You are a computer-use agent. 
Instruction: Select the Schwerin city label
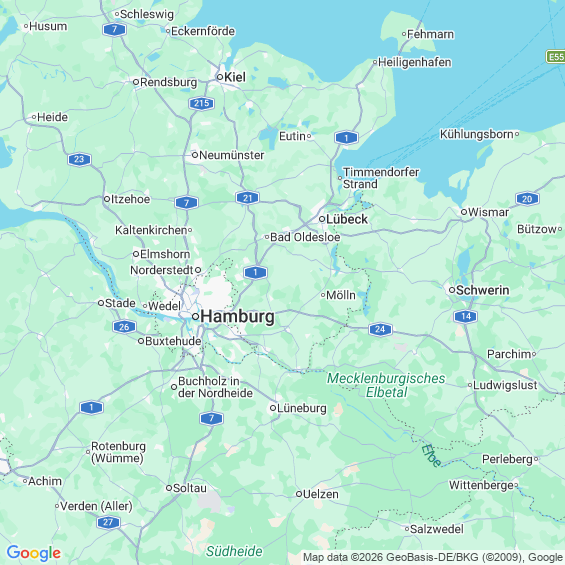[483, 290]
